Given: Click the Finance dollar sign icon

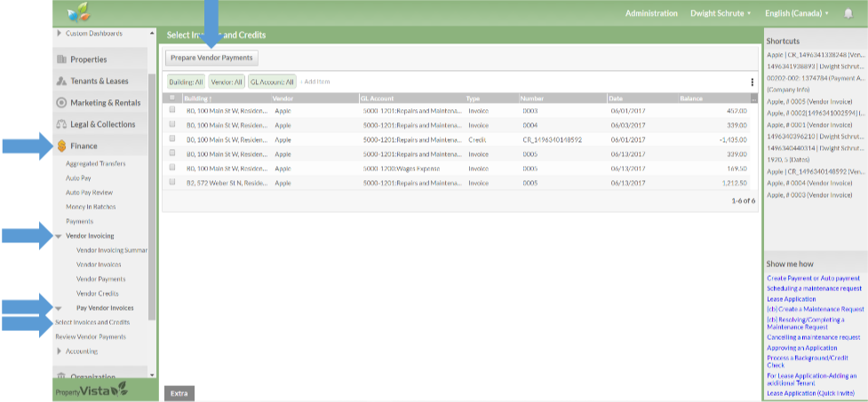Looking at the screenshot, I should [62, 146].
